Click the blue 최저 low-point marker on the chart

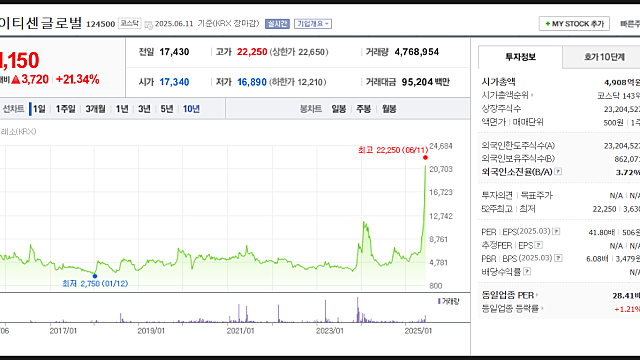pos(95,276)
